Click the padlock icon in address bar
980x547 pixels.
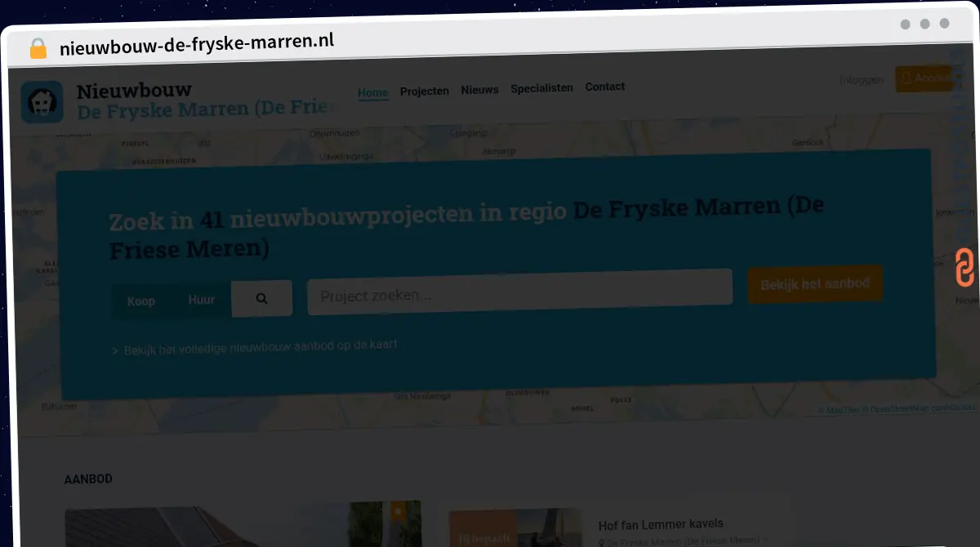pos(38,48)
